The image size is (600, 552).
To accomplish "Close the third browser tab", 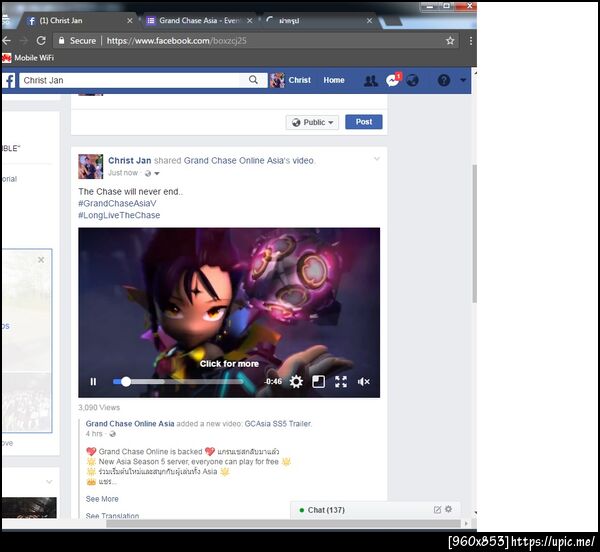I will click(369, 21).
